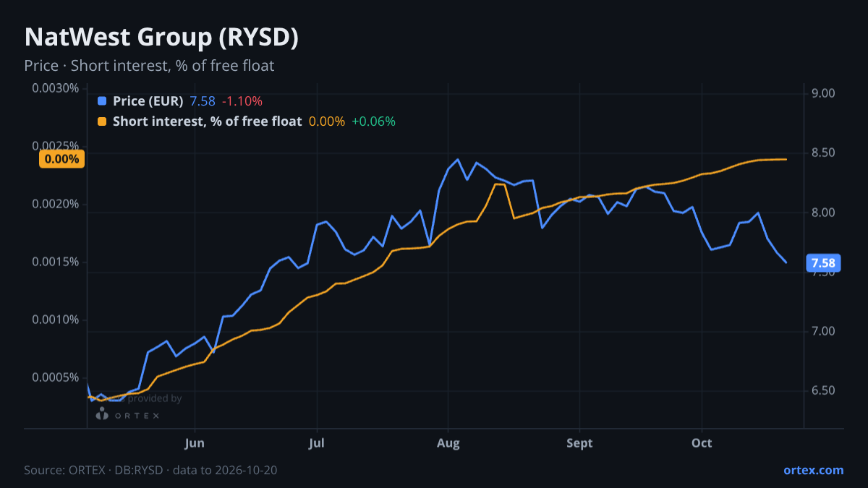This screenshot has height=488, width=868.
Task: Toggle the Short interest, % of free float label
Action: click(207, 121)
